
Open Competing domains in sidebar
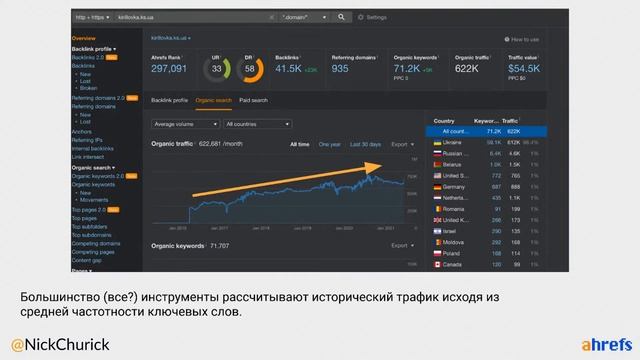tap(96, 244)
